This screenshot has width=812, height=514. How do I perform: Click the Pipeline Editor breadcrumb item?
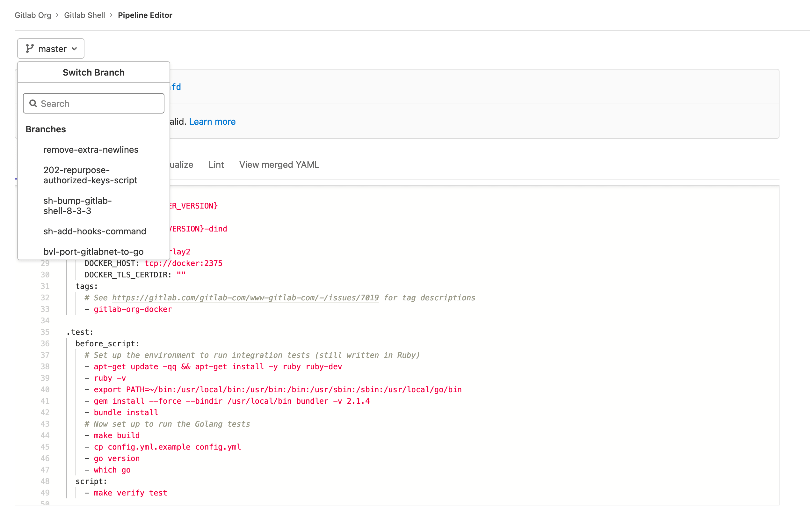(x=145, y=15)
